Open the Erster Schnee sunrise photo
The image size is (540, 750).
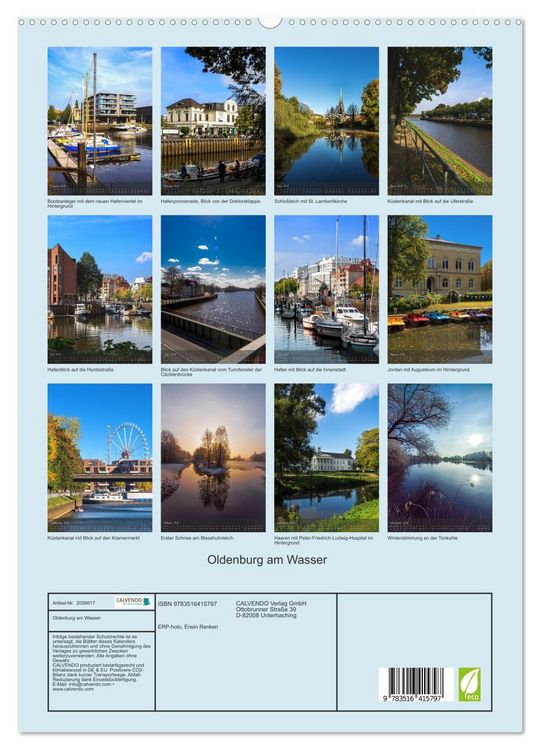click(213, 458)
